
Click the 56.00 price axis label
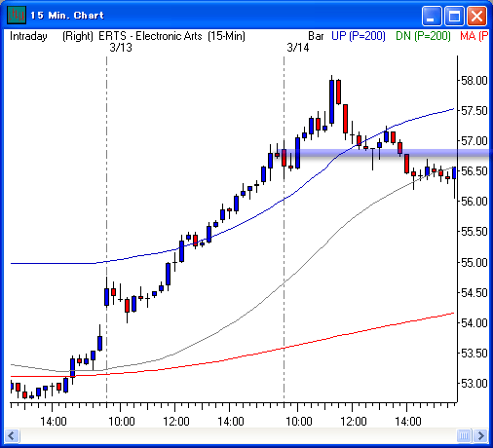point(474,202)
